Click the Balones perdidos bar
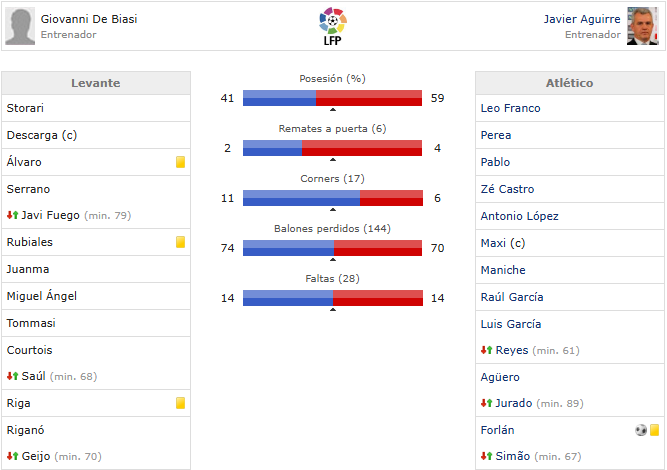 (x=332, y=248)
